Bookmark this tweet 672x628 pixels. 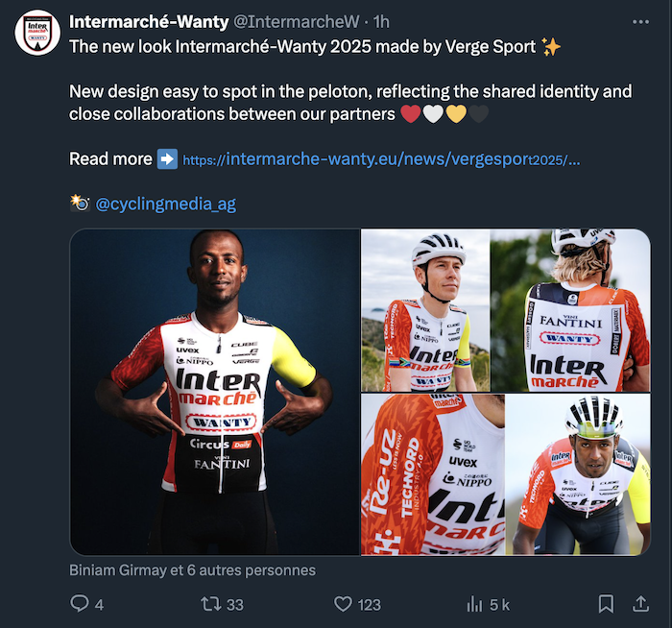pyautogui.click(x=606, y=604)
